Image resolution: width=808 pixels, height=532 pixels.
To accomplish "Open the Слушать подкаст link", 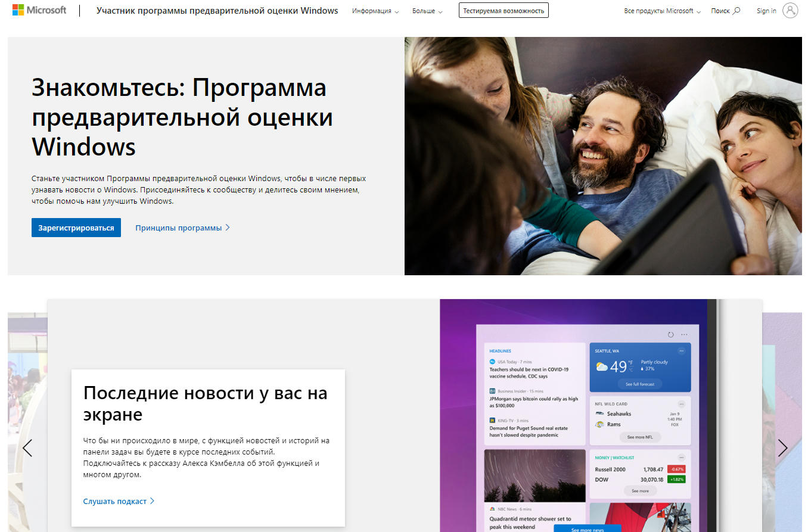I will [119, 501].
